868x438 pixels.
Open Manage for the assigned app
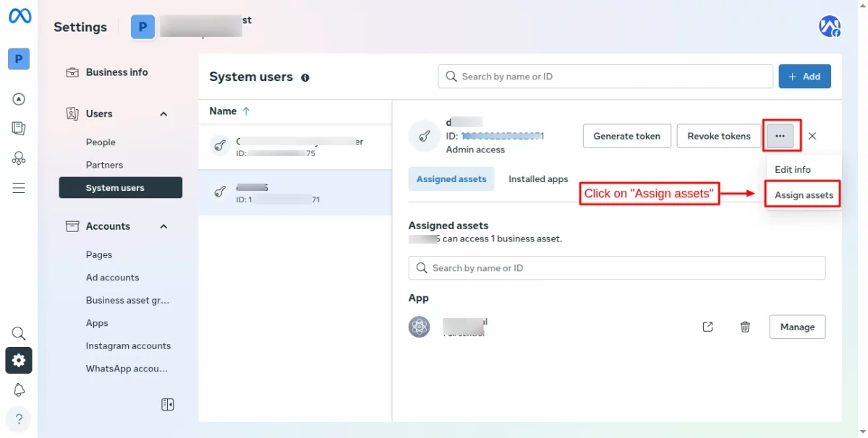click(x=797, y=327)
